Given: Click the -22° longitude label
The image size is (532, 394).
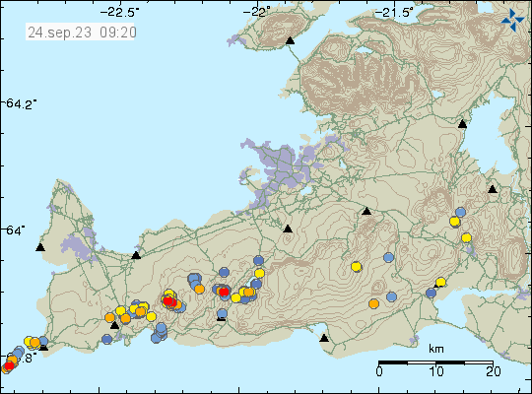Looking at the screenshot, I should point(257,13).
